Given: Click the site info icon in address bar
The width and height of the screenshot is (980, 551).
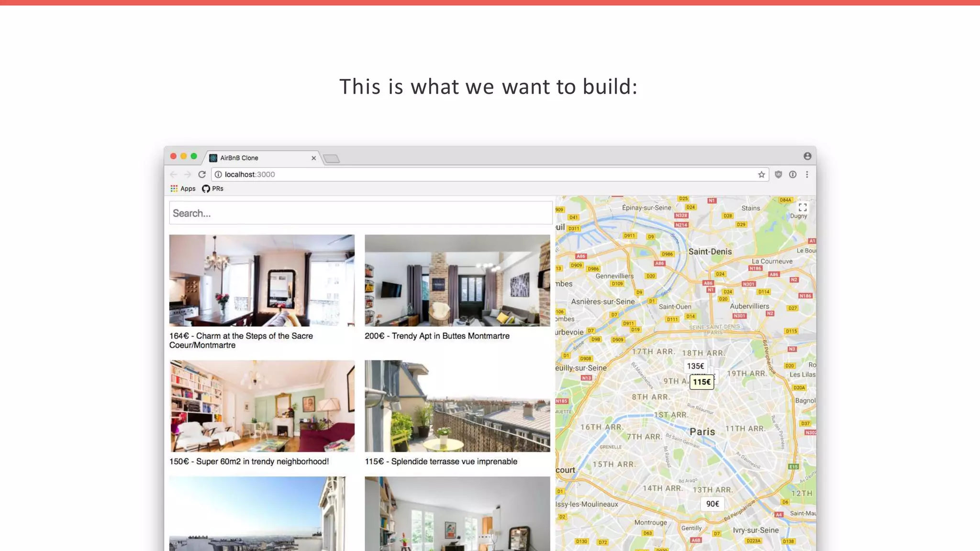Looking at the screenshot, I should tap(218, 175).
